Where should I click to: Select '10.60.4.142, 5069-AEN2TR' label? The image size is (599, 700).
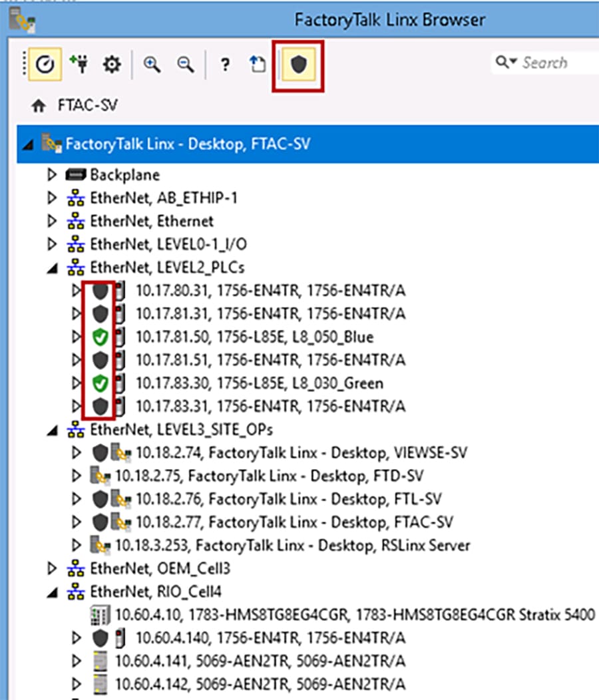260,685
